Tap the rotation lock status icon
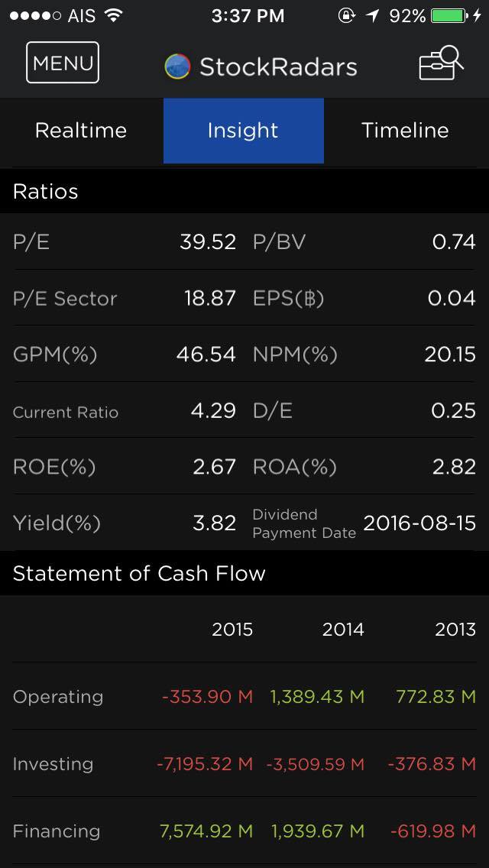This screenshot has width=489, height=868. [346, 15]
